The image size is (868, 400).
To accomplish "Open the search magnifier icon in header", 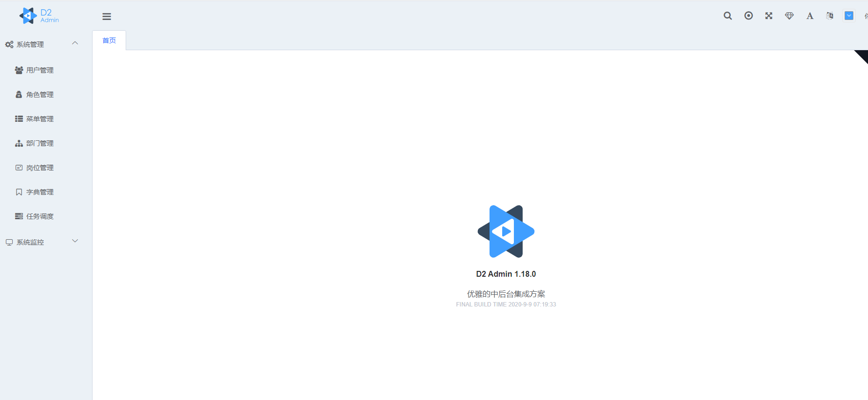I will point(728,16).
